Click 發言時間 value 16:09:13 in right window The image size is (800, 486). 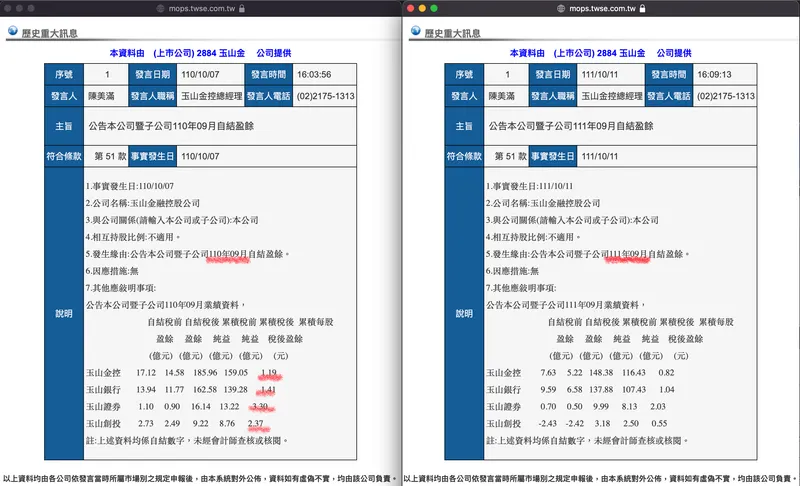(x=714, y=74)
